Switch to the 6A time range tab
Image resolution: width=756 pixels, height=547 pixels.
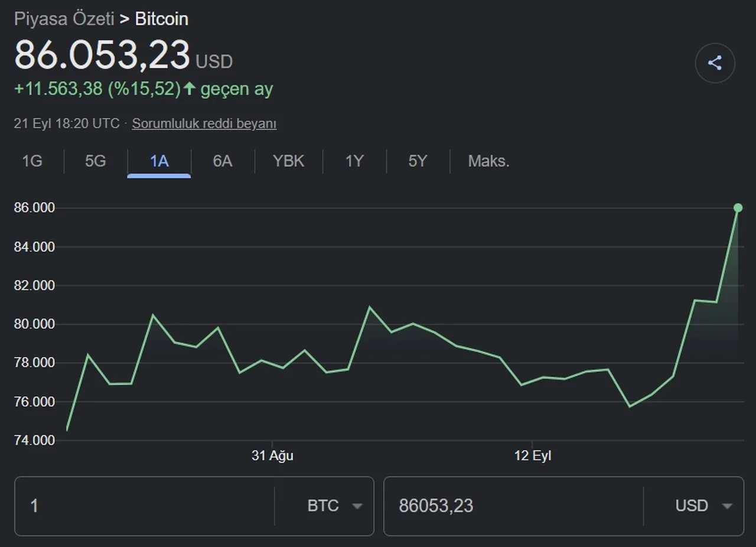[x=223, y=161]
